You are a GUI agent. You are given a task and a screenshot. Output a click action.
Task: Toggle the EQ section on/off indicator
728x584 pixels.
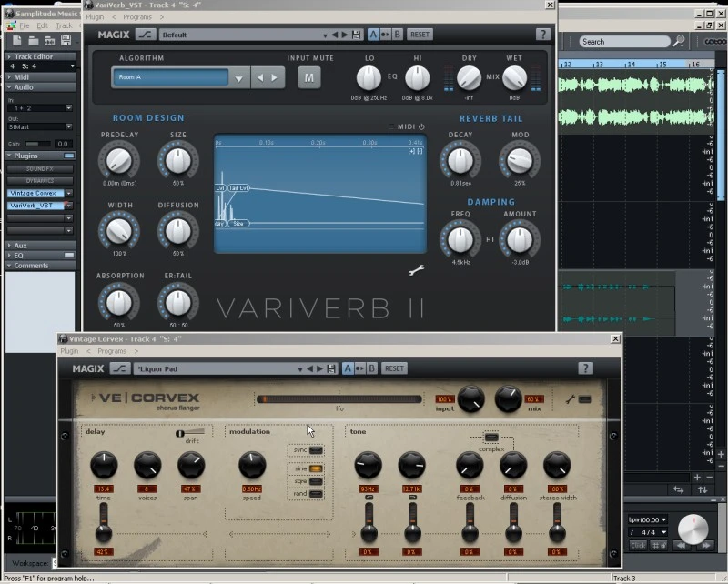[69, 256]
